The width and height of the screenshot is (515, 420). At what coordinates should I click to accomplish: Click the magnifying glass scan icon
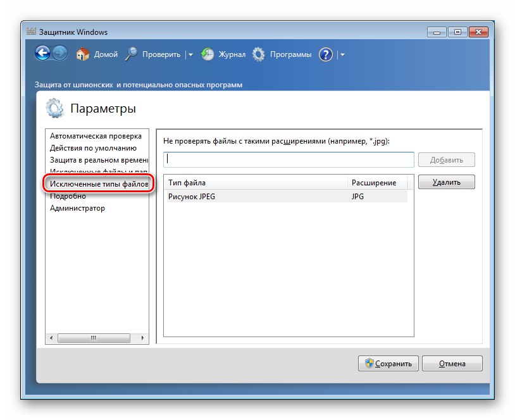[132, 54]
